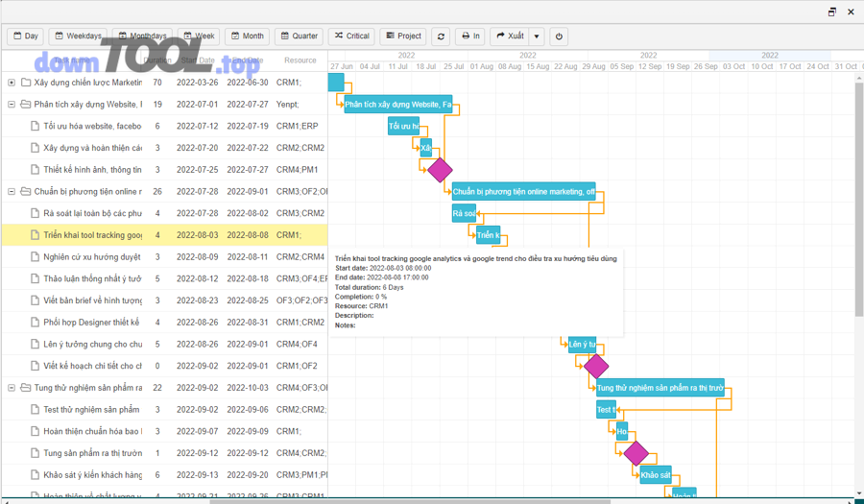
Task: Click the In print button
Action: pyautogui.click(x=469, y=36)
